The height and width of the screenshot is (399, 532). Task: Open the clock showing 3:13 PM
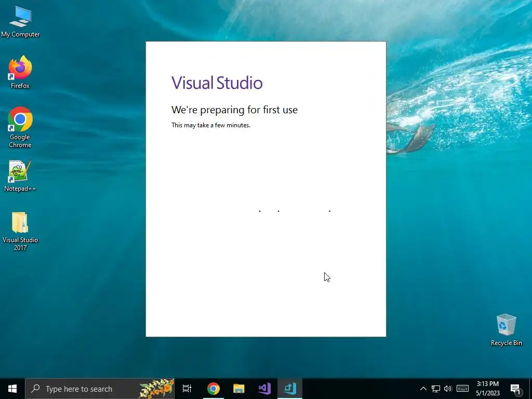[487, 389]
